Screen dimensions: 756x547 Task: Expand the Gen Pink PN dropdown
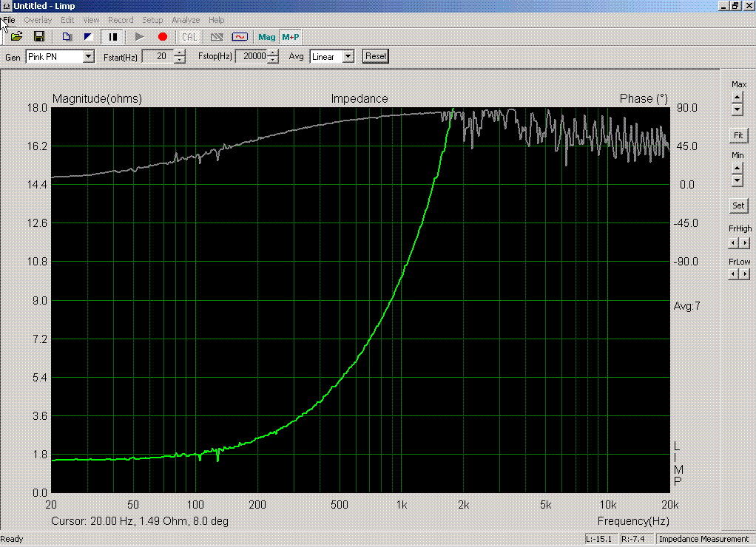[x=88, y=56]
